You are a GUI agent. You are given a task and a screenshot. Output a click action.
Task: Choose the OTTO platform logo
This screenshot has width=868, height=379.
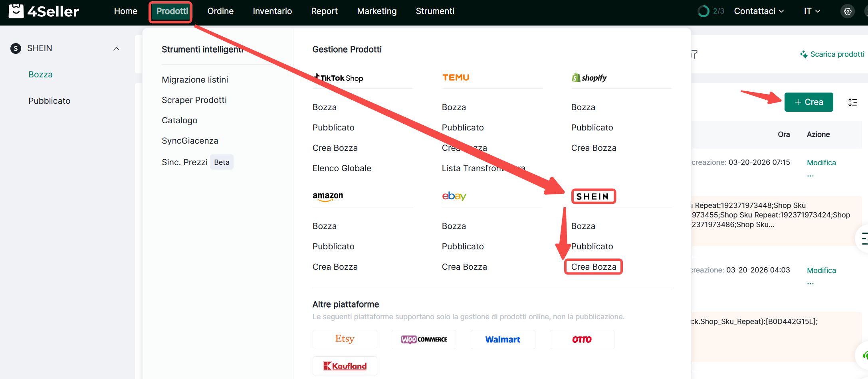[582, 340]
